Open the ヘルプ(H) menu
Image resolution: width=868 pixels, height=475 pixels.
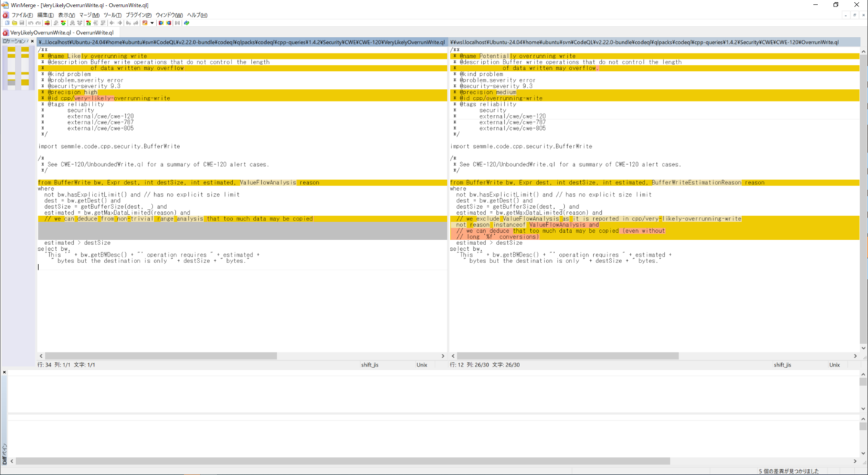[197, 14]
